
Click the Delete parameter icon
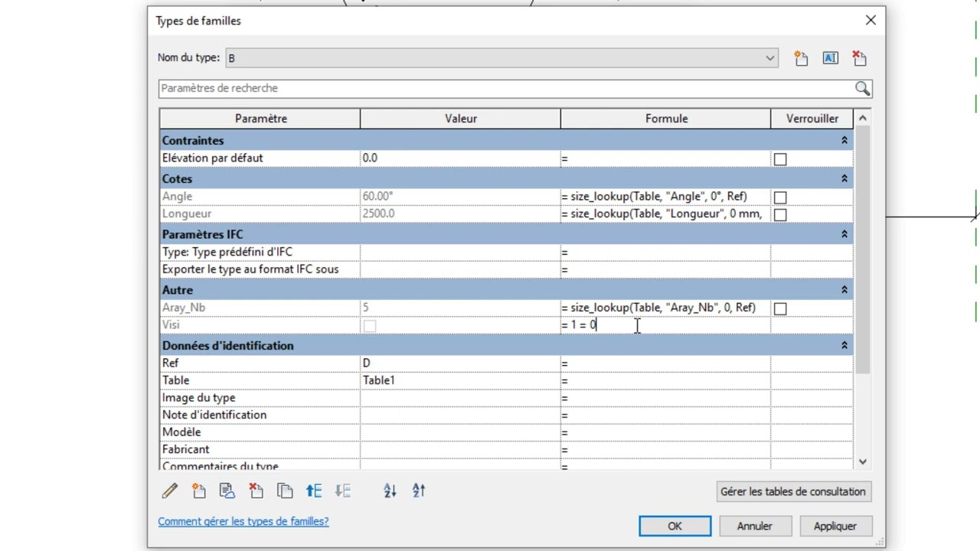[x=256, y=491]
